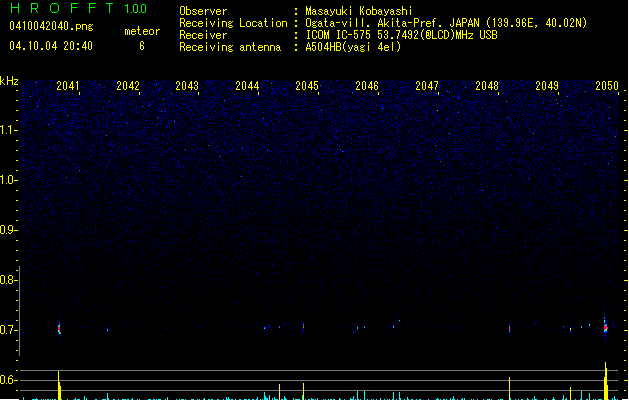
Task: Click the 1.1 kHz axis label
Action: click(8, 130)
